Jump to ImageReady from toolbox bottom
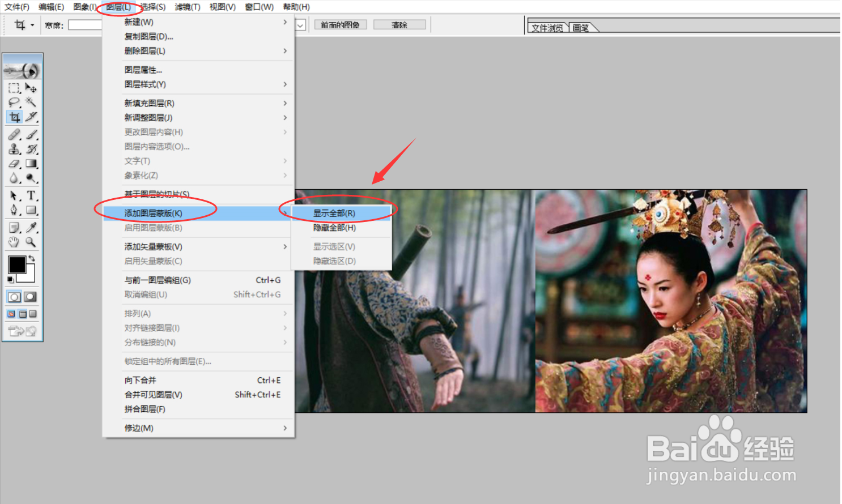842x504 pixels. point(23,331)
